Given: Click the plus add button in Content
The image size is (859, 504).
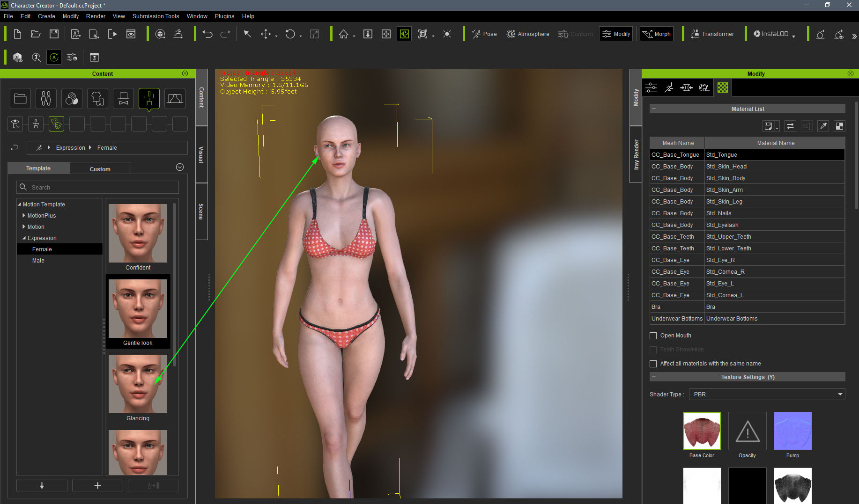Looking at the screenshot, I should [97, 486].
